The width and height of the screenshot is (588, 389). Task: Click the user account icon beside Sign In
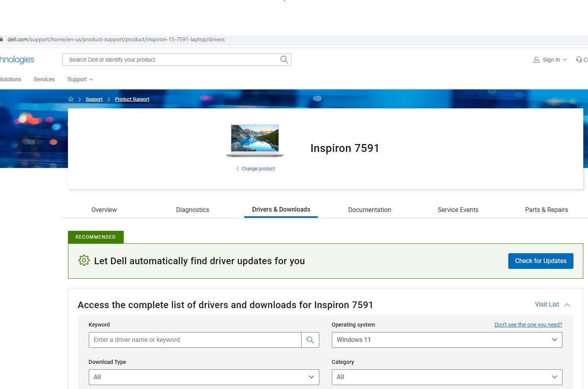coord(536,60)
